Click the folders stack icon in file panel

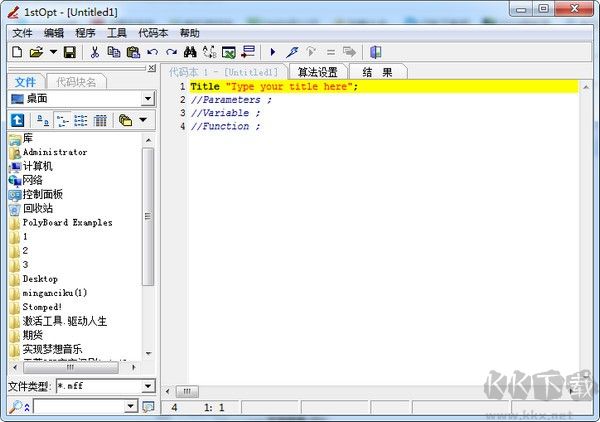click(125, 121)
